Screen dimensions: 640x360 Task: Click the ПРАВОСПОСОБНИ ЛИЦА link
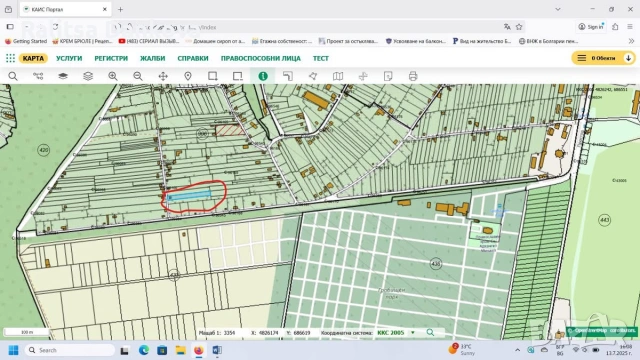260,58
